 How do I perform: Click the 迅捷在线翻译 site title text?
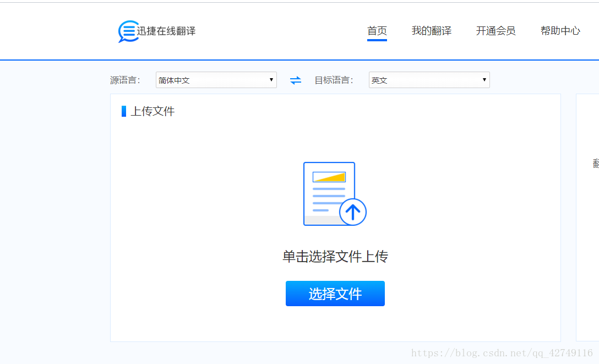pos(166,31)
